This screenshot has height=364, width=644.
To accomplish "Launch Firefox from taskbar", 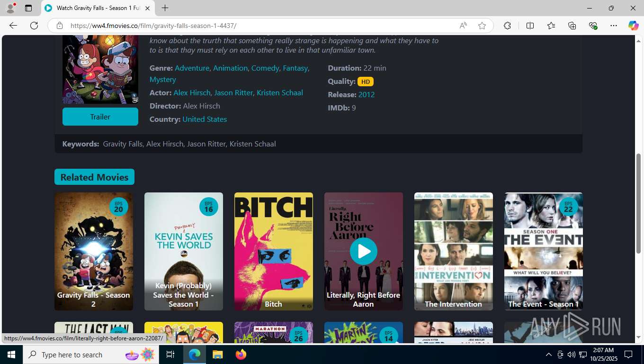I will click(241, 355).
